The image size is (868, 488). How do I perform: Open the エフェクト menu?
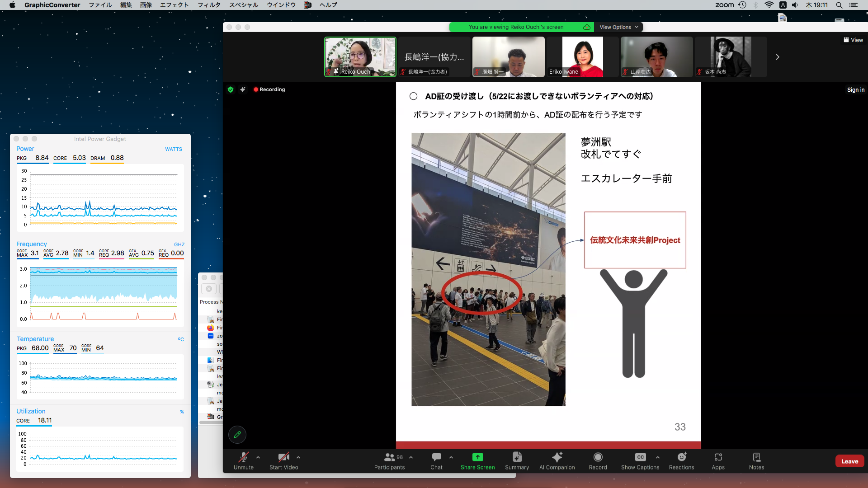174,5
